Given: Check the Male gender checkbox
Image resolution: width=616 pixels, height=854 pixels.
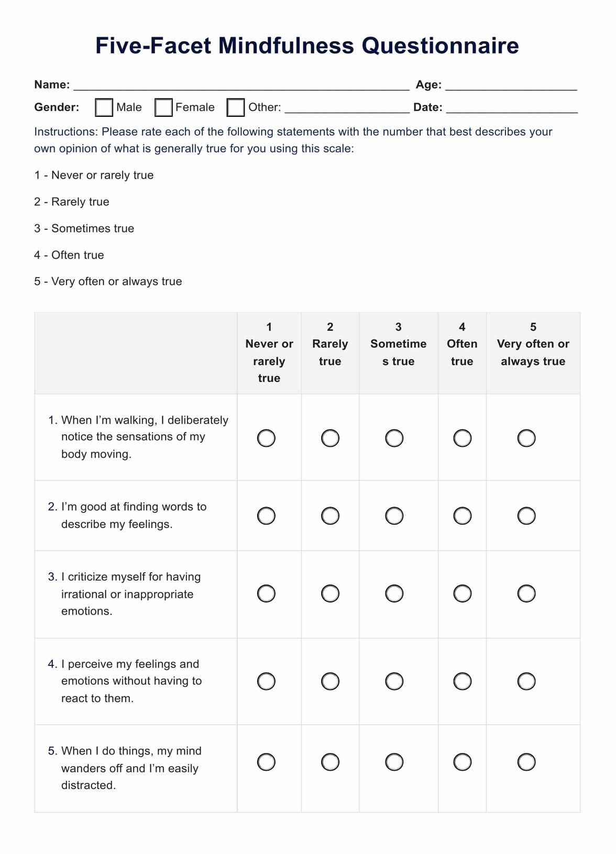Looking at the screenshot, I should point(104,107).
